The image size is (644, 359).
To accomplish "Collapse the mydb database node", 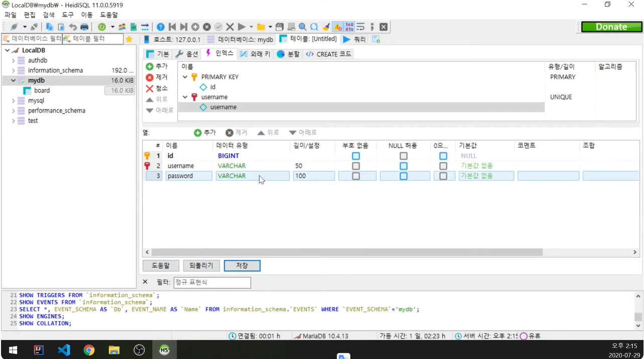I will [x=13, y=80].
